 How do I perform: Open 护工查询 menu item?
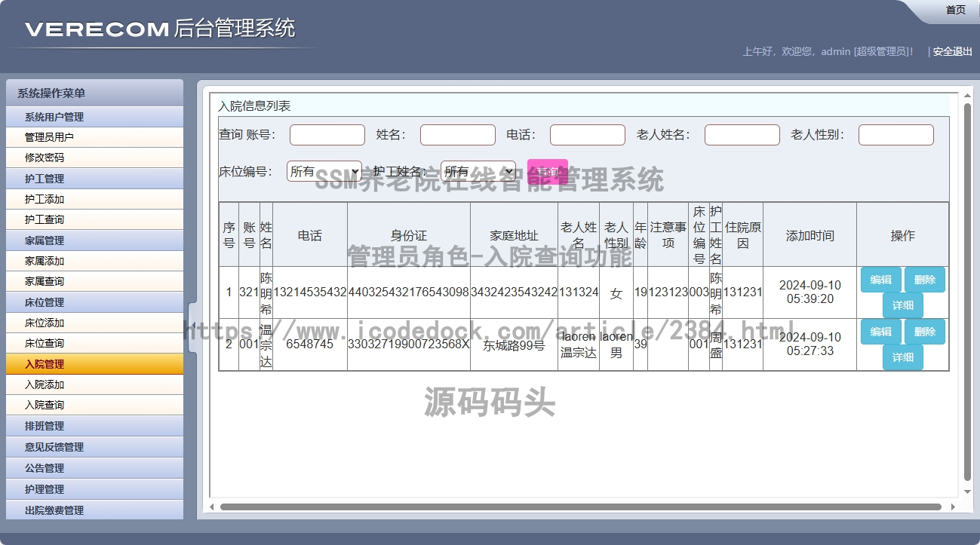click(94, 219)
